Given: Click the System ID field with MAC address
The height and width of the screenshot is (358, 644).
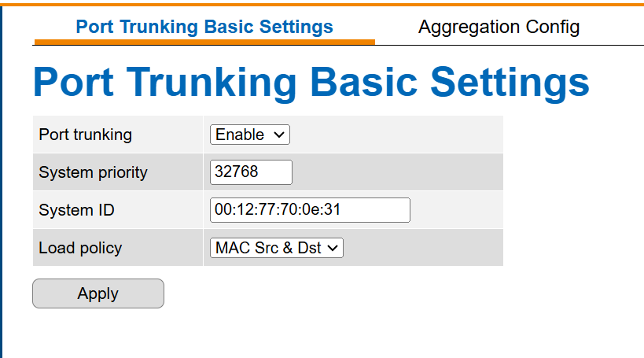Looking at the screenshot, I should pos(310,210).
